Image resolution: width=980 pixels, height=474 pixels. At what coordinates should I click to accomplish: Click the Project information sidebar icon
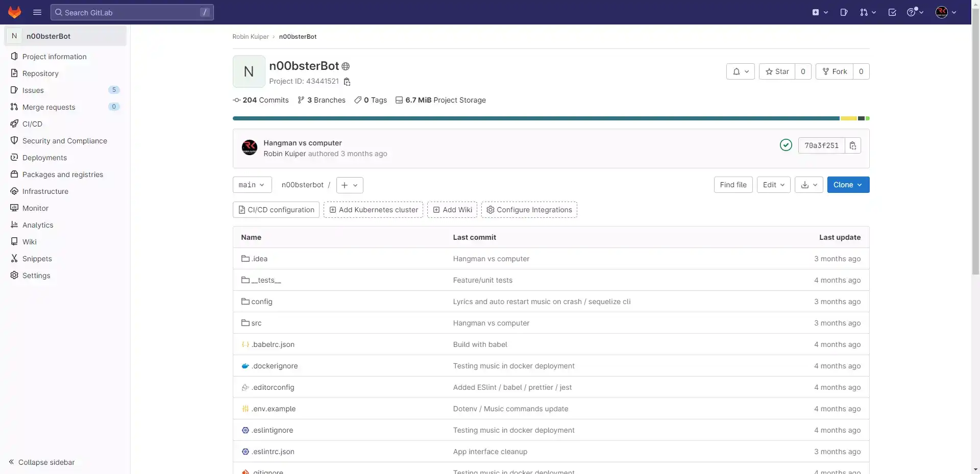[x=14, y=57]
